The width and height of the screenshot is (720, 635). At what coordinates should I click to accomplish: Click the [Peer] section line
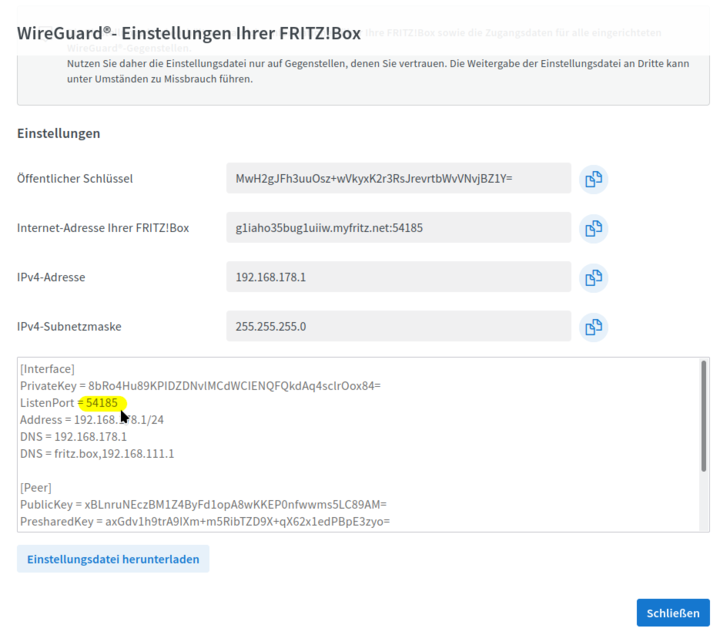(x=36, y=488)
